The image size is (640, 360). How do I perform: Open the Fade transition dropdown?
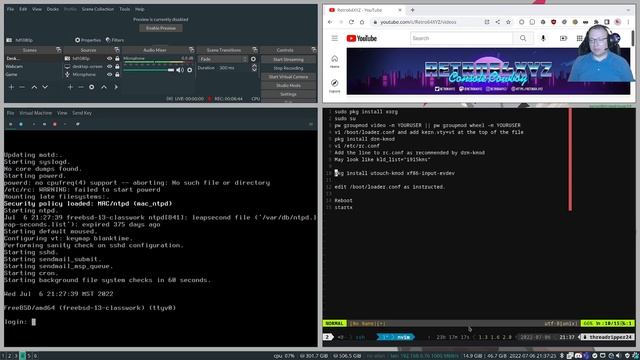pyautogui.click(x=223, y=59)
